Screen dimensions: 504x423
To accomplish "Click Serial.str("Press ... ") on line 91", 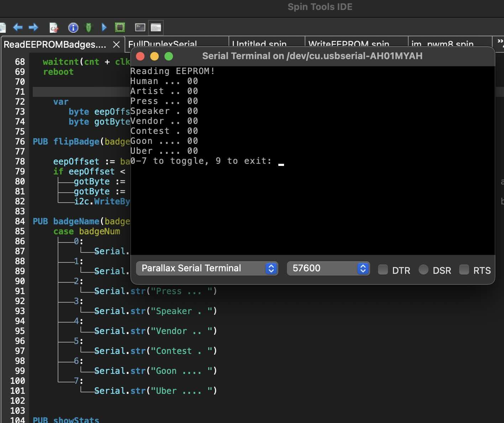I will [156, 291].
